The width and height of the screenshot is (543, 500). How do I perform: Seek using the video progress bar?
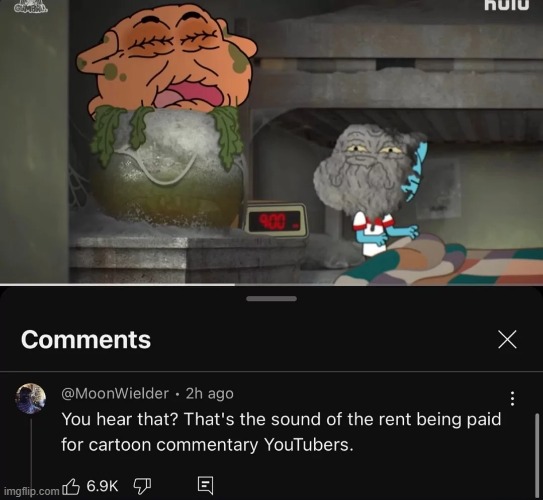[272, 285]
